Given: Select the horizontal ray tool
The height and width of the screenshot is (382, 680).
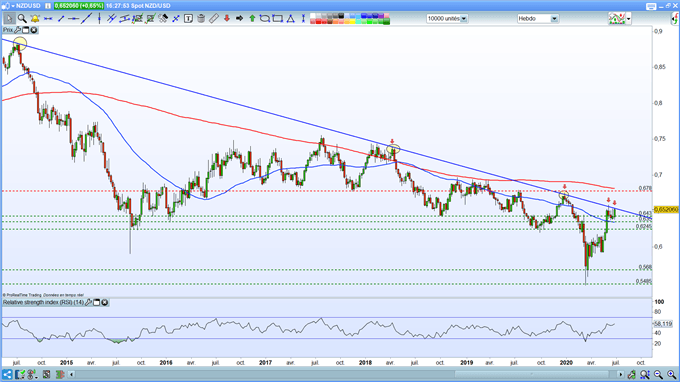Looking at the screenshot, I should (74, 19).
